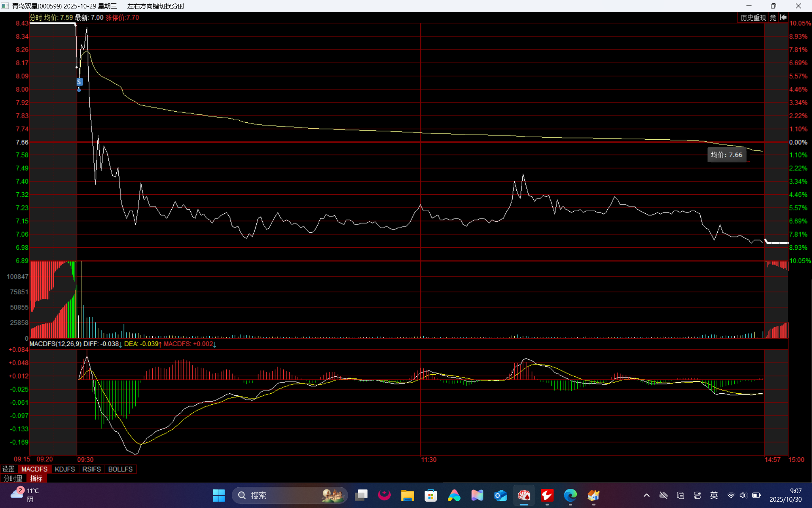The height and width of the screenshot is (508, 812).
Task: Toggle the 分时量 volume panel
Action: coord(13,478)
